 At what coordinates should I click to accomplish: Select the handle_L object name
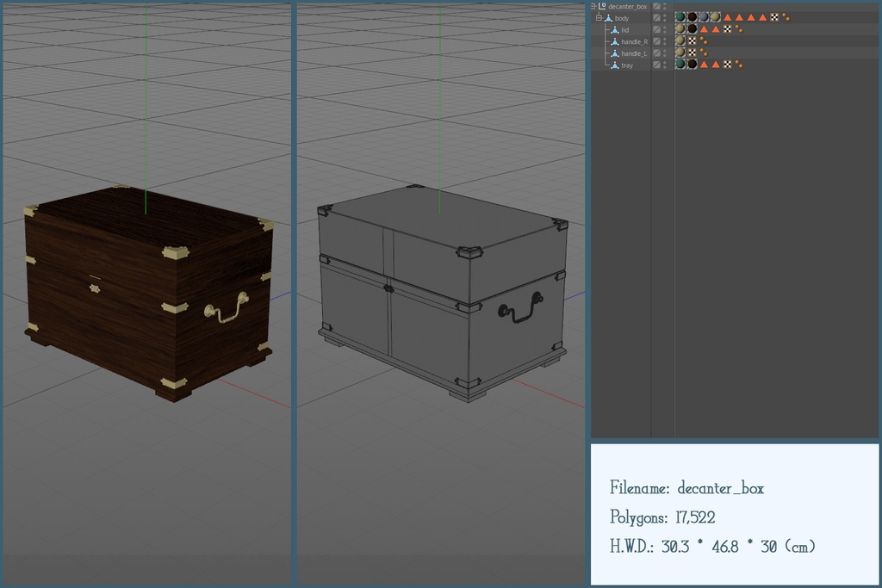[x=634, y=54]
